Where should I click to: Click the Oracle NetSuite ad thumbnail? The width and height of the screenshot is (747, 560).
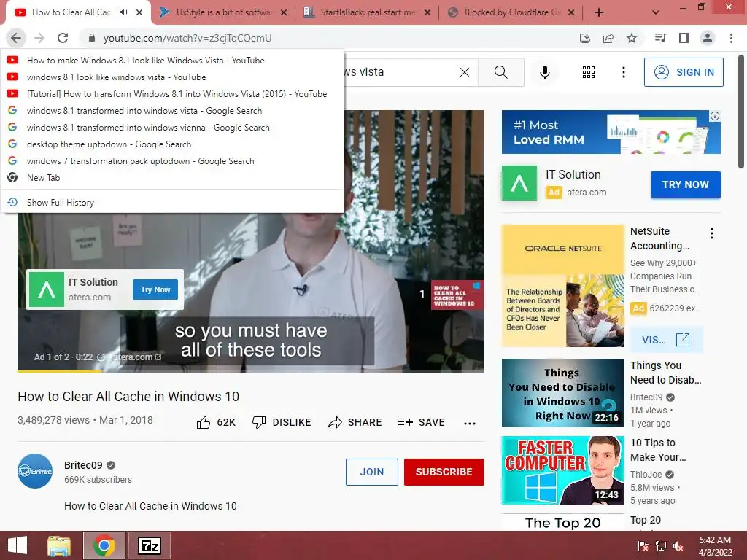[562, 286]
